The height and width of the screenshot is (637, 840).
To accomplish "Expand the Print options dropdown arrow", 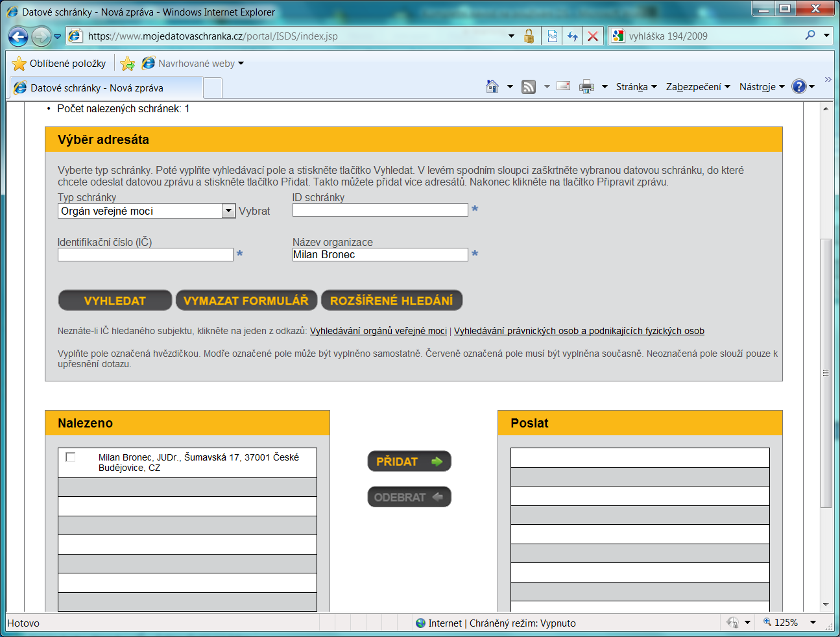I will [605, 86].
